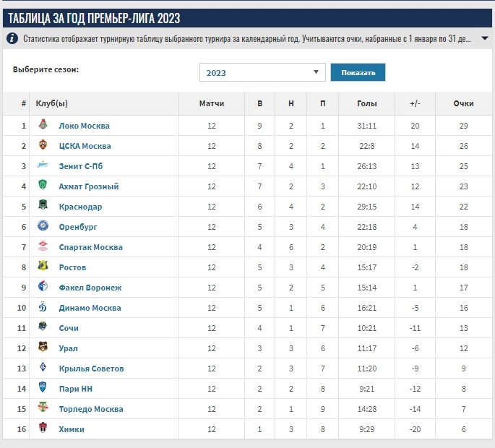Click the Sochi club crest icon
Screen dimensions: 495x448
tap(43, 327)
